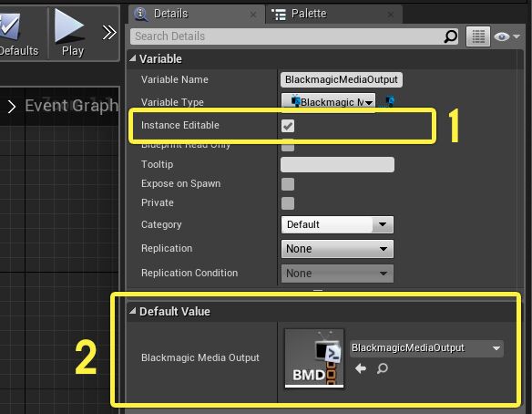
Task: Click the BMD asset thumbnail
Action: click(x=314, y=358)
